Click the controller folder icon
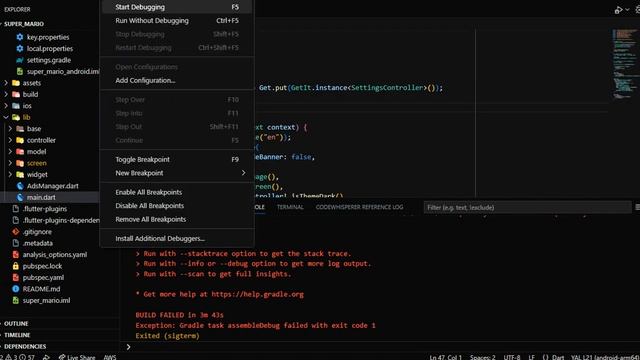The width and height of the screenshot is (640, 360). coord(20,140)
